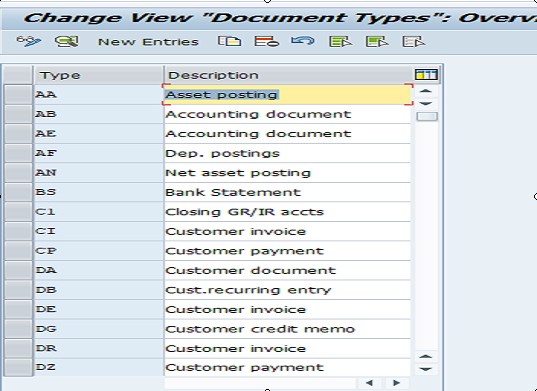Click the Cust.recurring entry description

point(288,290)
